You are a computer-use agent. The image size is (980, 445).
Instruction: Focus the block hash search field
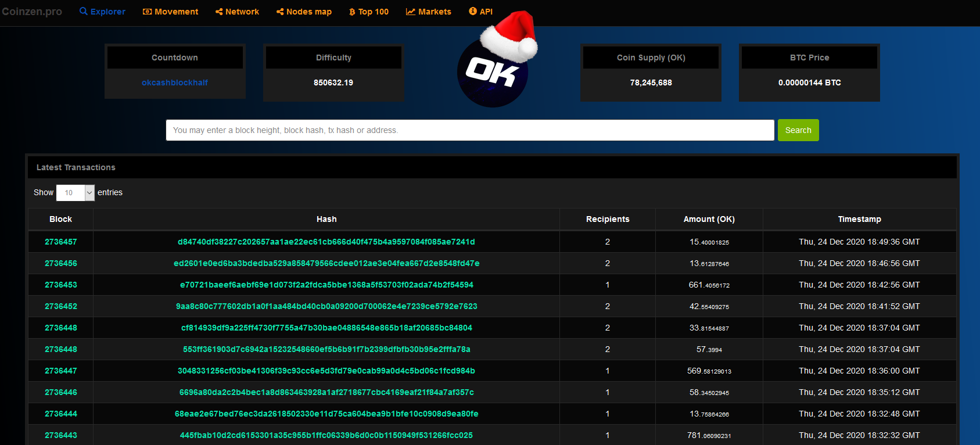[470, 130]
